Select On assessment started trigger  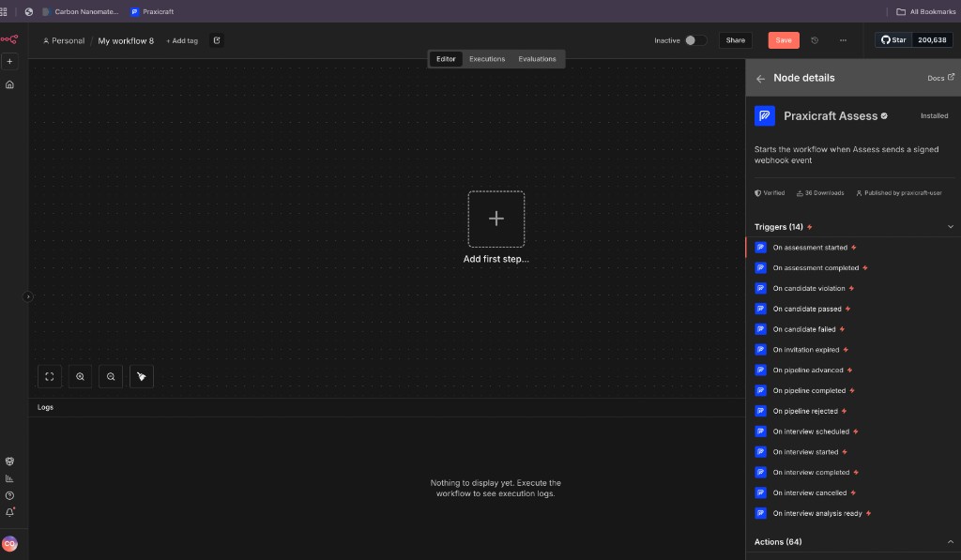point(853,248)
